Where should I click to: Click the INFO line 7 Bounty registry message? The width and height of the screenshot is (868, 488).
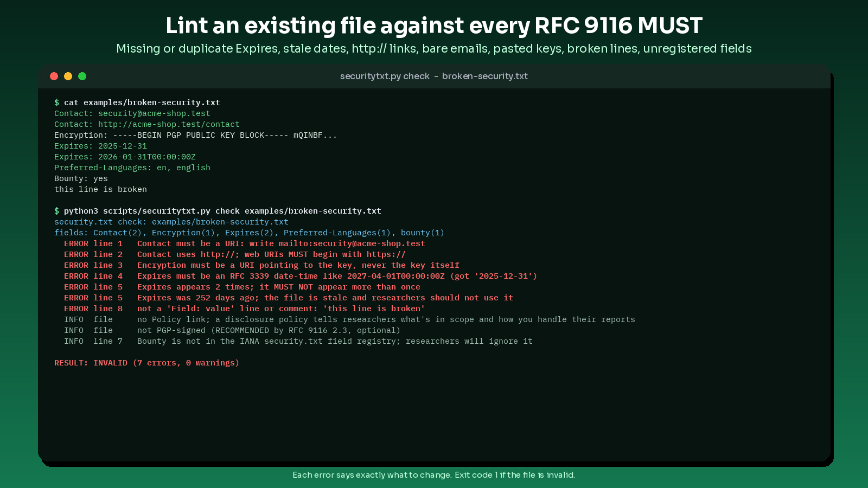click(x=298, y=341)
